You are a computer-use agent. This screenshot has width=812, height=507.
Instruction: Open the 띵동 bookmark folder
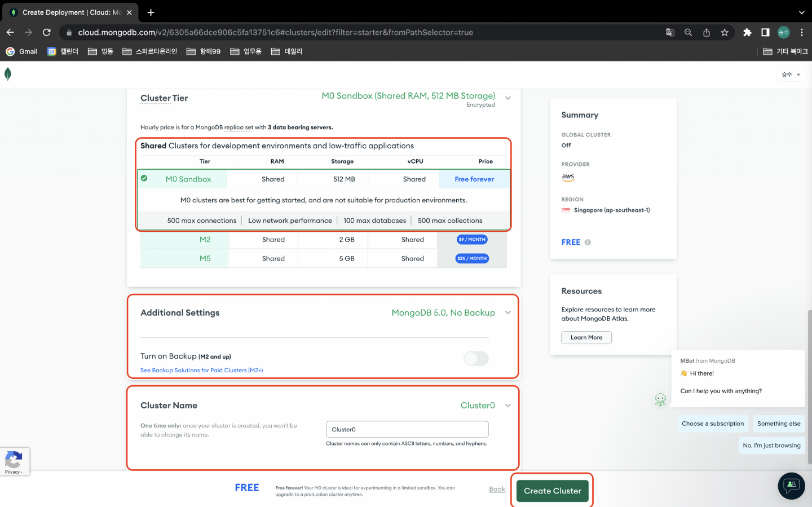(x=100, y=51)
